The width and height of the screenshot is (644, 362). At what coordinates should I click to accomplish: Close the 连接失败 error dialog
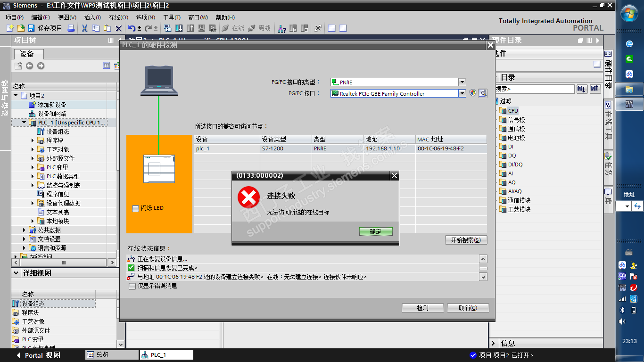(x=395, y=176)
